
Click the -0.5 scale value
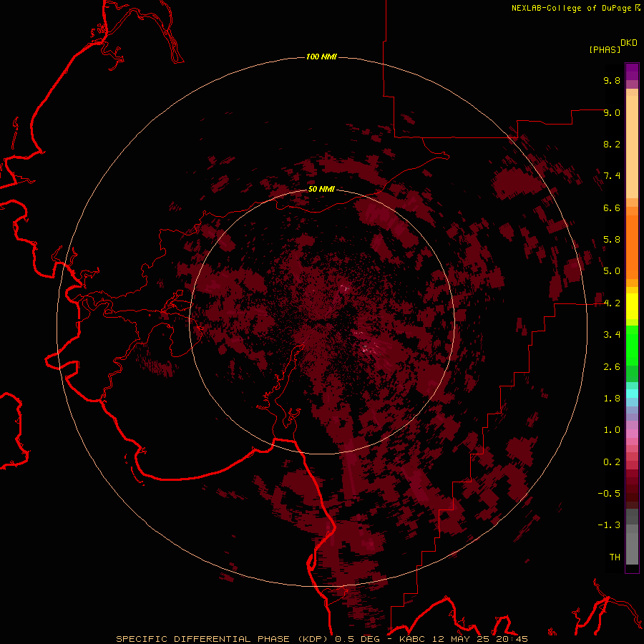[x=609, y=494]
